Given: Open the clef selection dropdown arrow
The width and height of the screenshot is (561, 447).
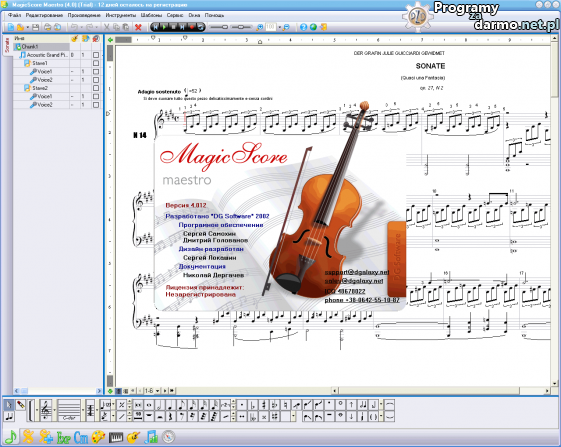Looking at the screenshot, I should tap(54, 410).
